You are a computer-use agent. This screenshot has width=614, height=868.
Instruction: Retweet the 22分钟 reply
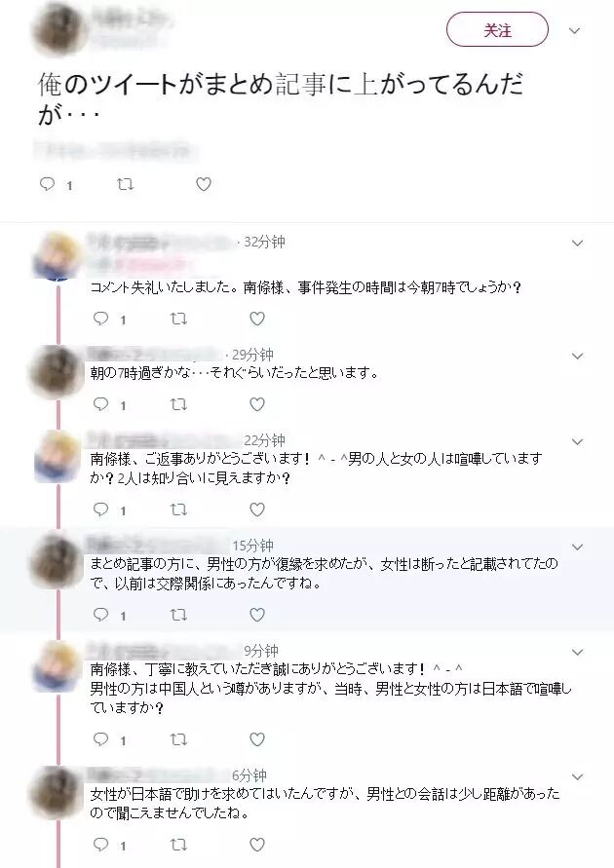click(x=178, y=509)
